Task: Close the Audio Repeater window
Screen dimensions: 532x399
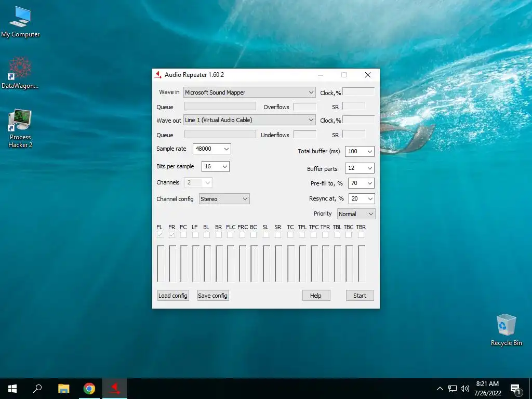Action: click(x=368, y=75)
